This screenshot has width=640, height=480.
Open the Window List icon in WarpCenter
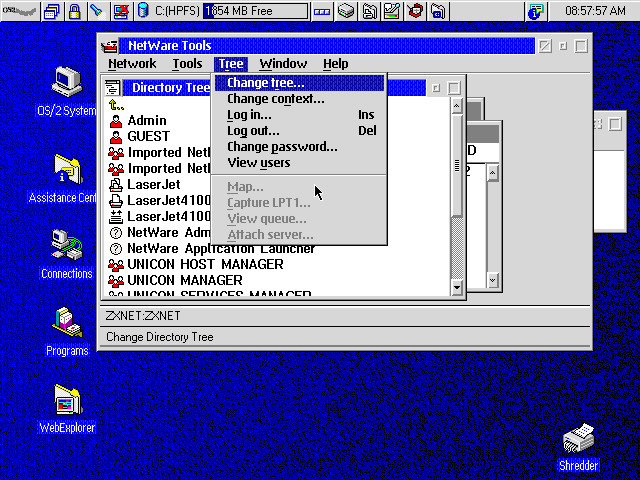pos(52,11)
